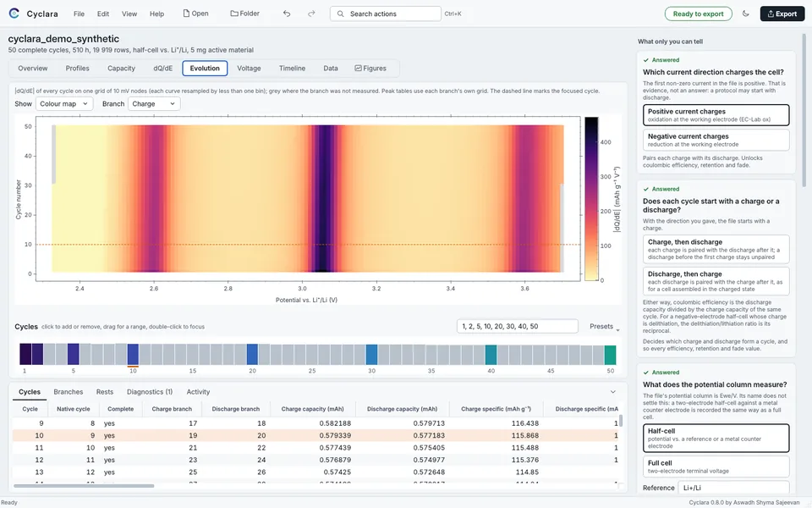Viewport: 812px width, 508px height.
Task: Switch to the Capacity tab
Action: point(121,69)
